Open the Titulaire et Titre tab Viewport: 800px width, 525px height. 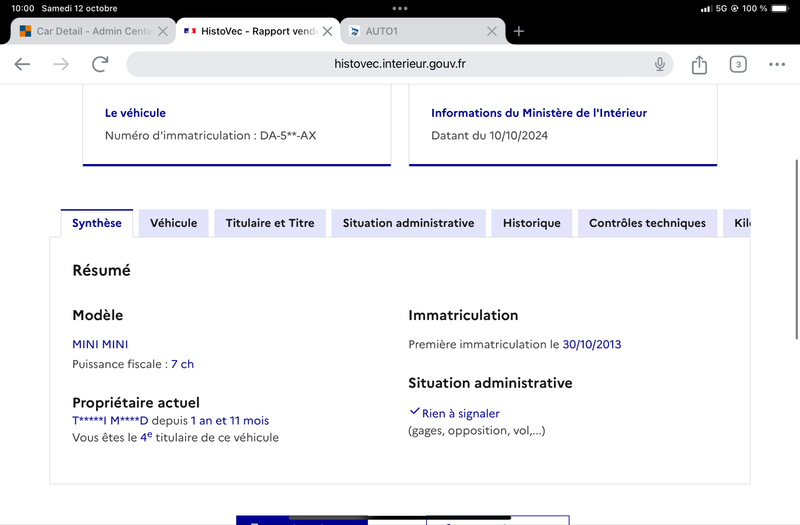270,223
